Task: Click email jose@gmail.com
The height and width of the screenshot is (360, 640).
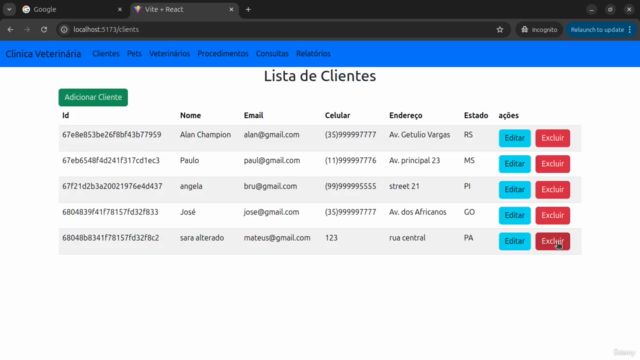Action: click(x=271, y=212)
